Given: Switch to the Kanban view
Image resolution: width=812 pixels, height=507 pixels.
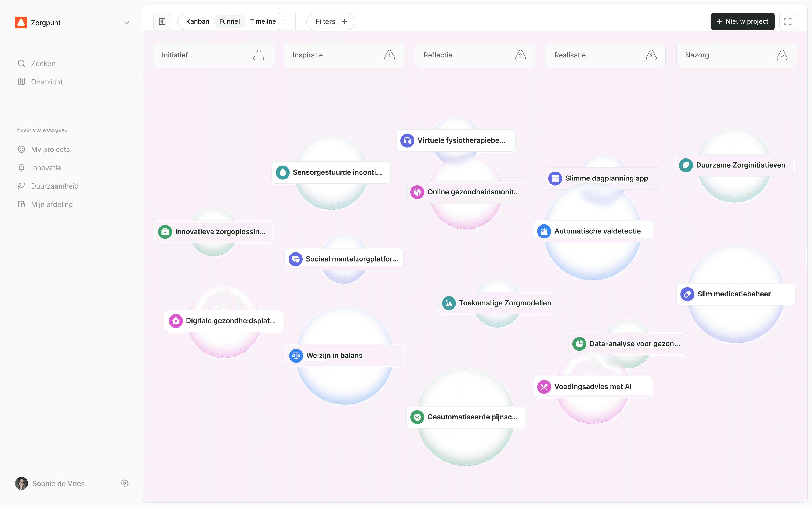Looking at the screenshot, I should click(197, 21).
